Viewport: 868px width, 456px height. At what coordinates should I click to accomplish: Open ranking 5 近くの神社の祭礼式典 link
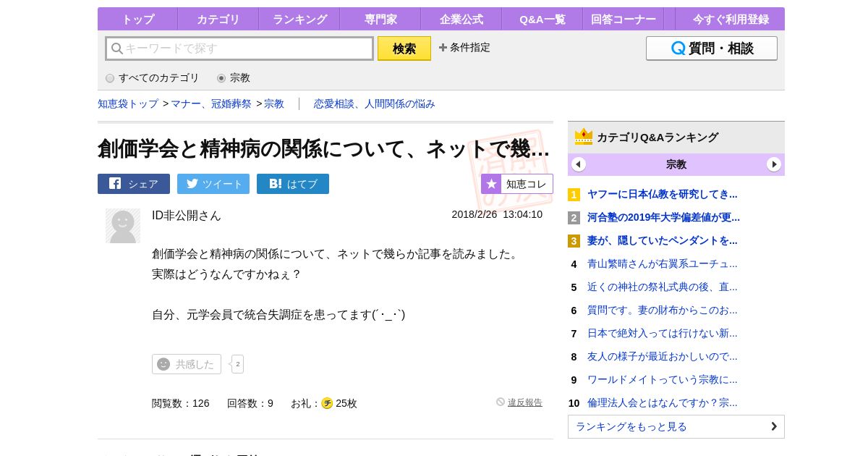click(663, 287)
